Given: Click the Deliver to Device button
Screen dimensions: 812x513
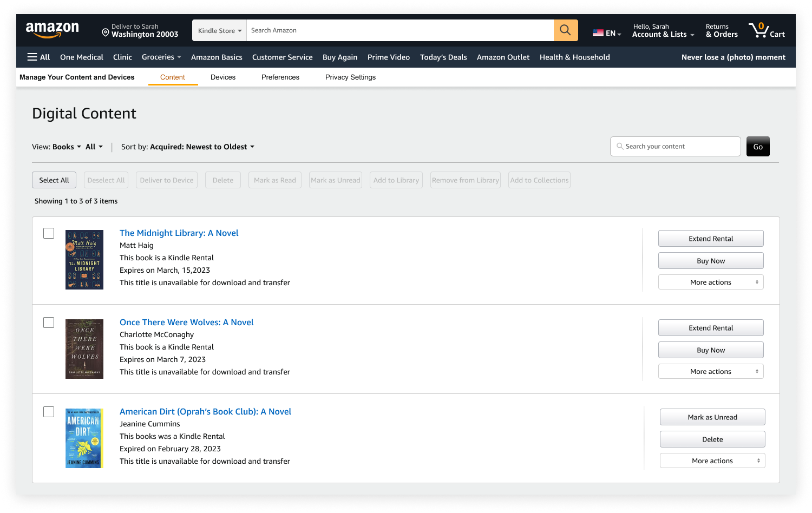Looking at the screenshot, I should tap(167, 180).
